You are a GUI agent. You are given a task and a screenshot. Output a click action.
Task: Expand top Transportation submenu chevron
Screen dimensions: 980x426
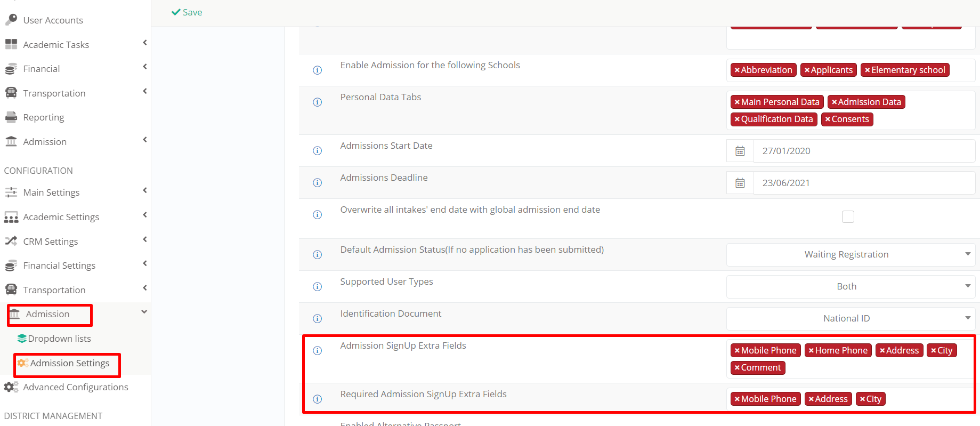pyautogui.click(x=144, y=91)
